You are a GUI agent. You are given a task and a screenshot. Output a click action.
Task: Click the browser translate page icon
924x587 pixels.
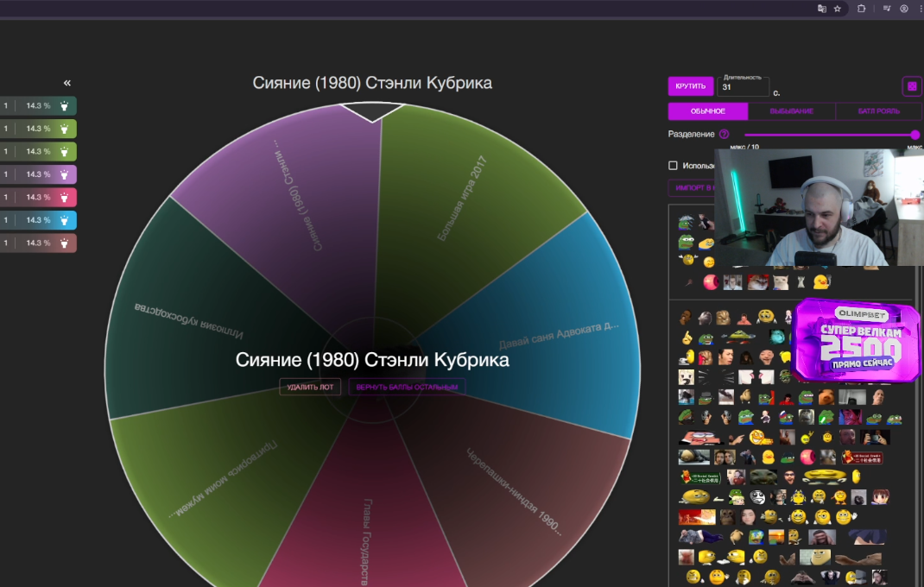821,9
